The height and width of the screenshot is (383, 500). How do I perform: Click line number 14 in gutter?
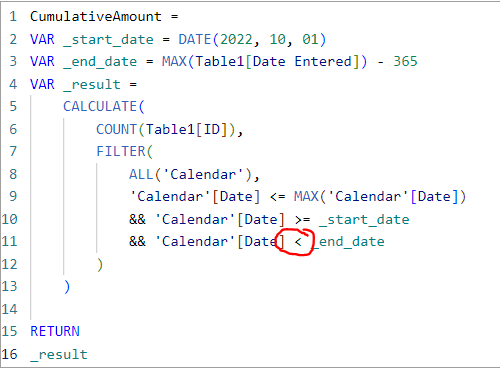pyautogui.click(x=9, y=309)
